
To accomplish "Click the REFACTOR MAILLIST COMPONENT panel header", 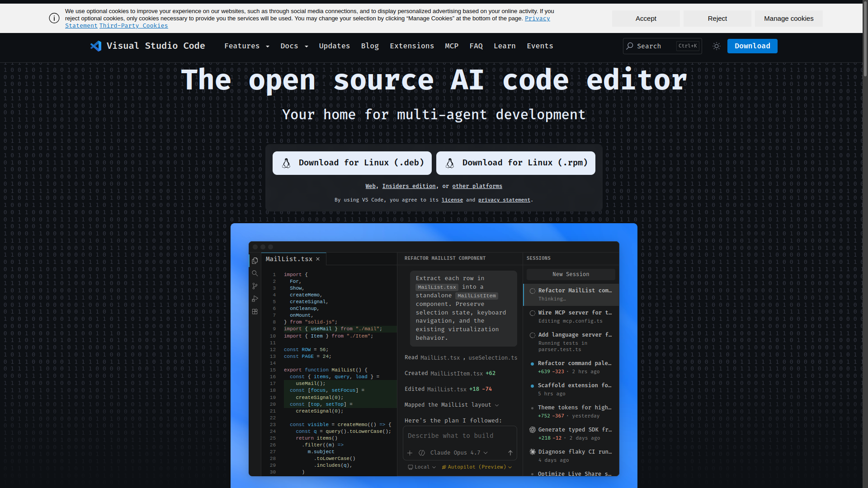I will click(x=445, y=258).
